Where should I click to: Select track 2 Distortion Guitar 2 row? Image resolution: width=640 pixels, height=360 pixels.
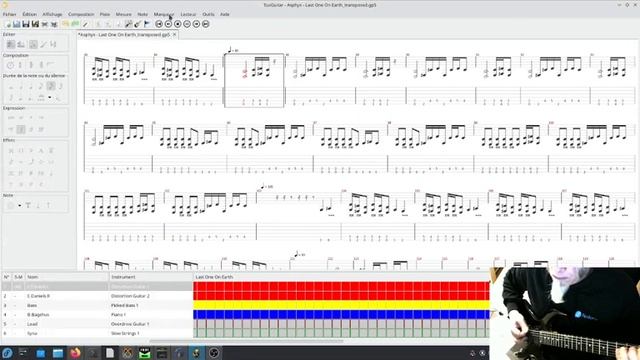(x=97, y=296)
